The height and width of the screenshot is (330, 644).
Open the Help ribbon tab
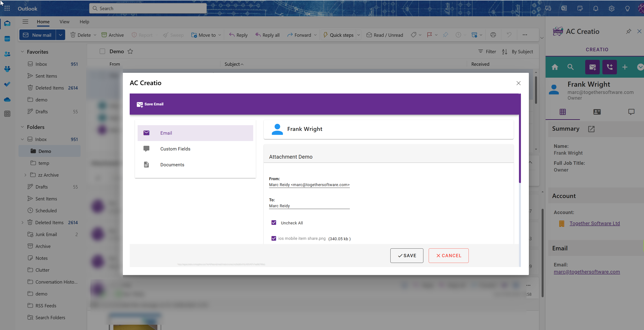(x=84, y=22)
